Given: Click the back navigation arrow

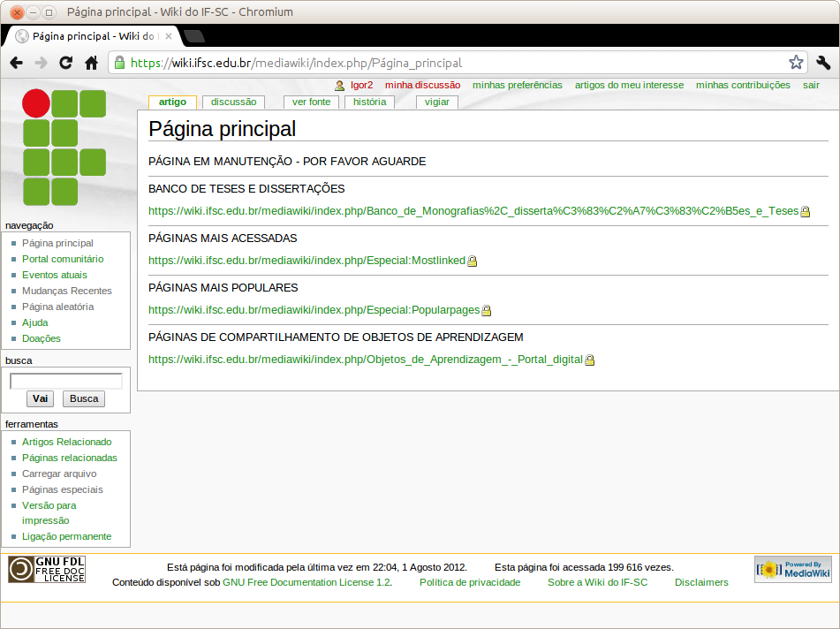Looking at the screenshot, I should point(16,63).
